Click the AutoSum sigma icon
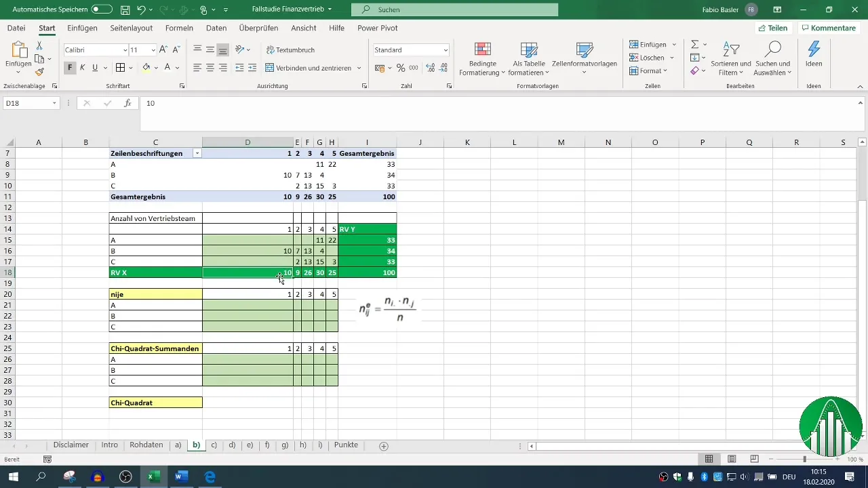The image size is (868, 488). [694, 45]
